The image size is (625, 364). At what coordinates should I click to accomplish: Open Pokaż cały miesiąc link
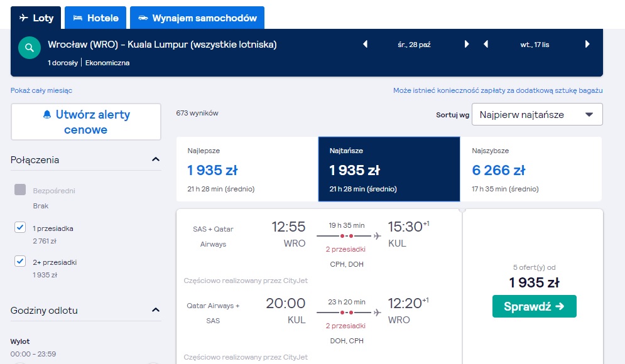[41, 90]
